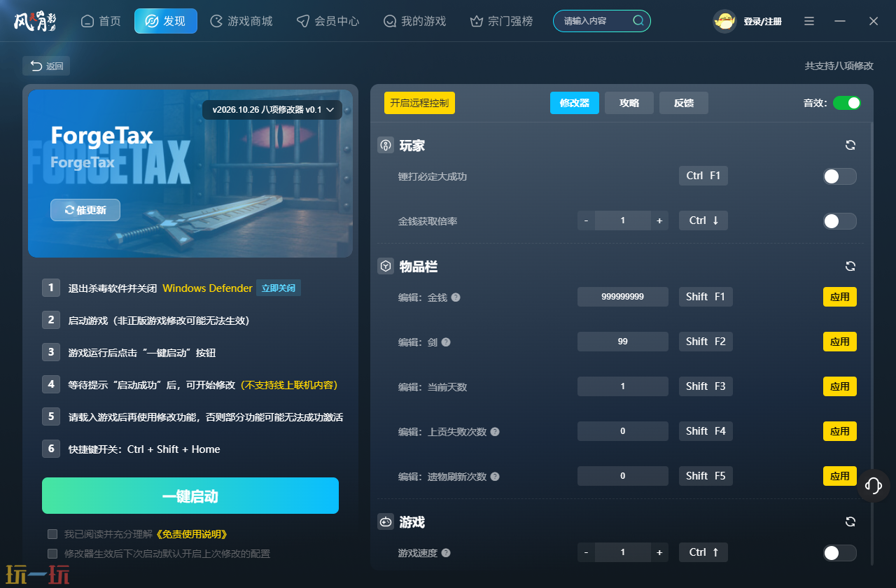Viewport: 896px width, 588px height.
Task: Reset the 游戏 section with refresh icon
Action: (850, 521)
